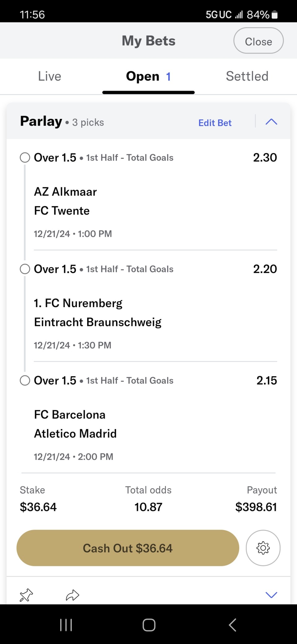
Task: Tap the Edit Bet link
Action: (215, 123)
